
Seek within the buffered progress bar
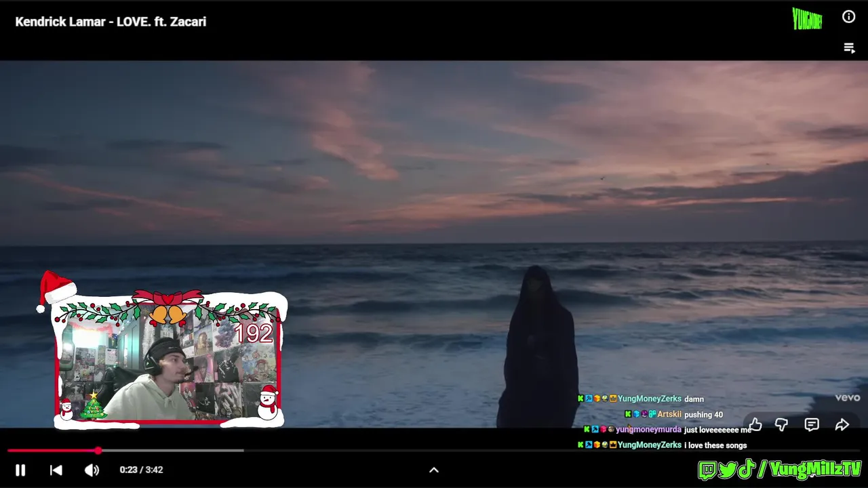[171, 450]
